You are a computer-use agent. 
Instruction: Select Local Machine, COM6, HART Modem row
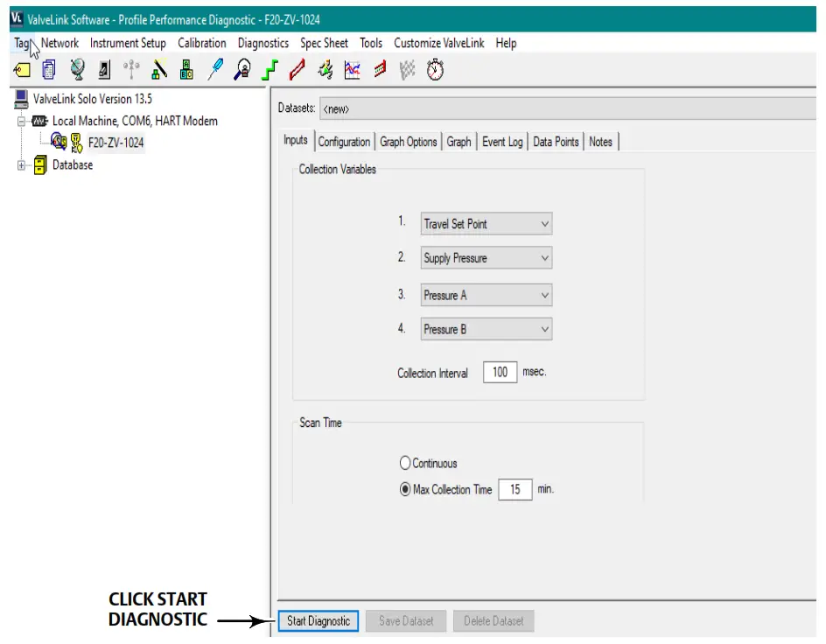[x=135, y=121]
